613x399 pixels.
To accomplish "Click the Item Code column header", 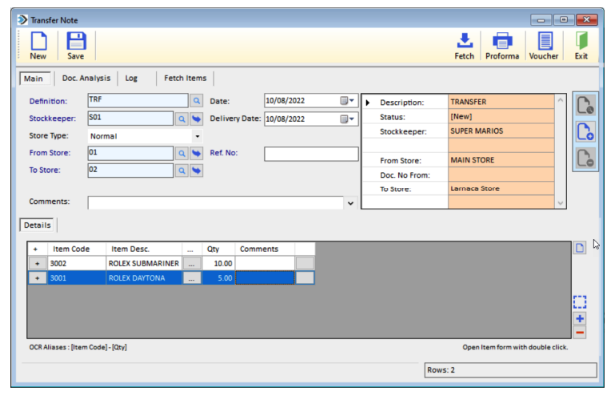I will (77, 249).
